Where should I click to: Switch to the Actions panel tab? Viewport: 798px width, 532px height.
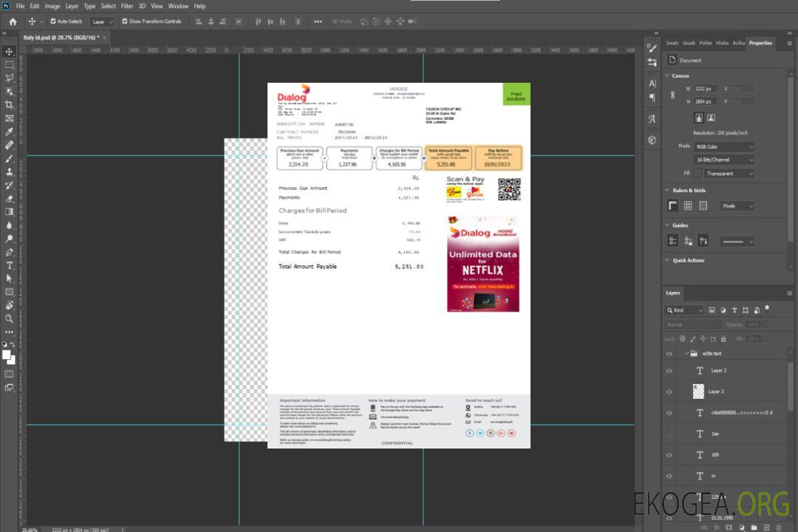(x=738, y=43)
